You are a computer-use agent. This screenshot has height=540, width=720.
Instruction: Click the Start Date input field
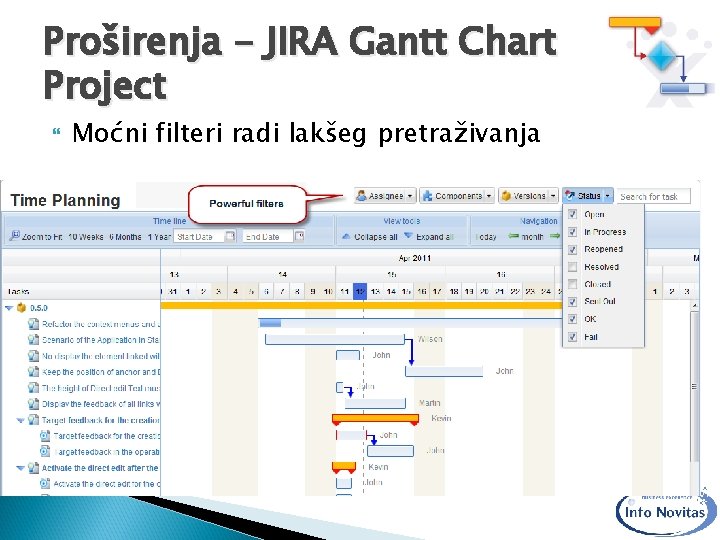coord(200,236)
